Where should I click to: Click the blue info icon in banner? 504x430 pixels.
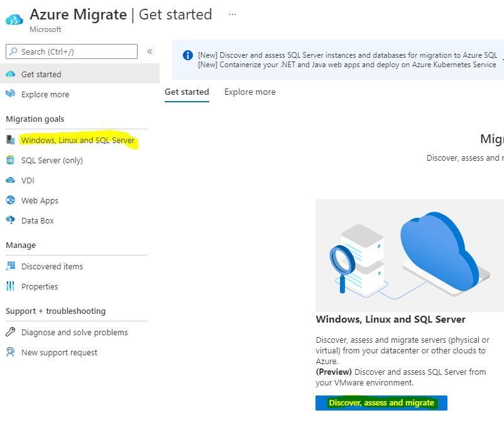[x=188, y=55]
